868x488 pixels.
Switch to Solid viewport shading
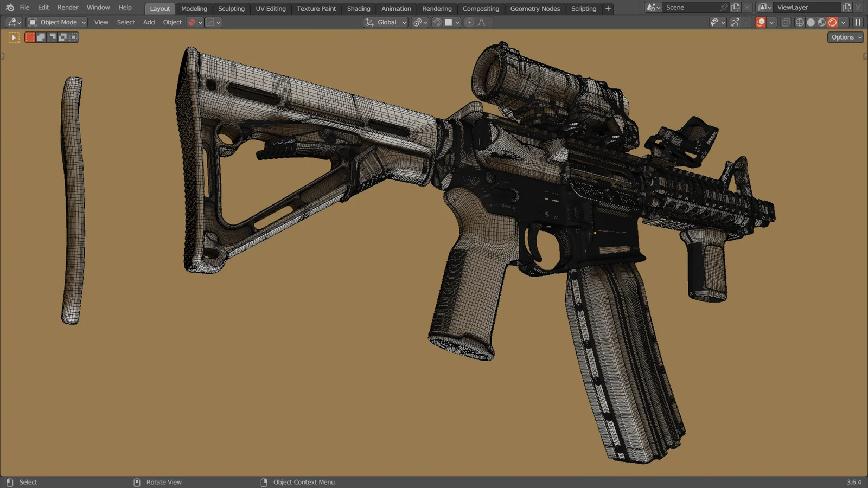tap(812, 22)
